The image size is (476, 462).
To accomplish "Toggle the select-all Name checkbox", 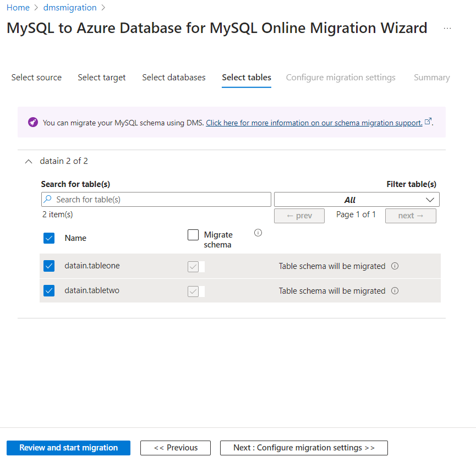I will pyautogui.click(x=49, y=238).
